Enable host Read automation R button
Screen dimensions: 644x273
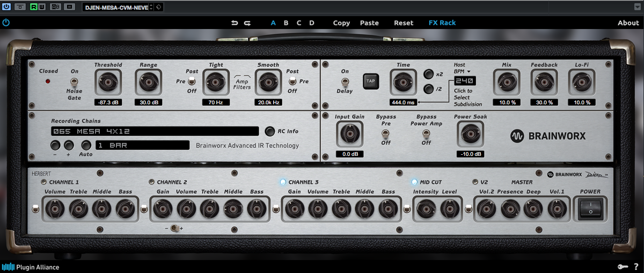(x=34, y=7)
